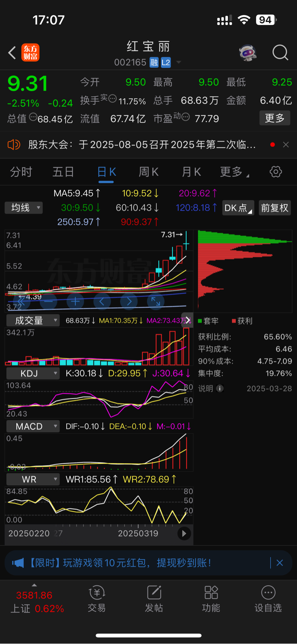Tap the 获利比例 65.60% value
Screen dimensions: 297x644
click(x=278, y=337)
